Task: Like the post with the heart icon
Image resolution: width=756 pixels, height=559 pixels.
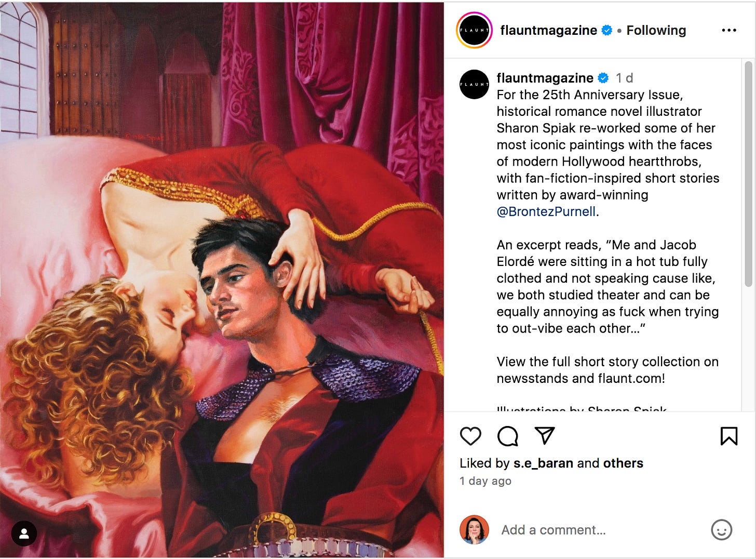Action: pyautogui.click(x=470, y=436)
